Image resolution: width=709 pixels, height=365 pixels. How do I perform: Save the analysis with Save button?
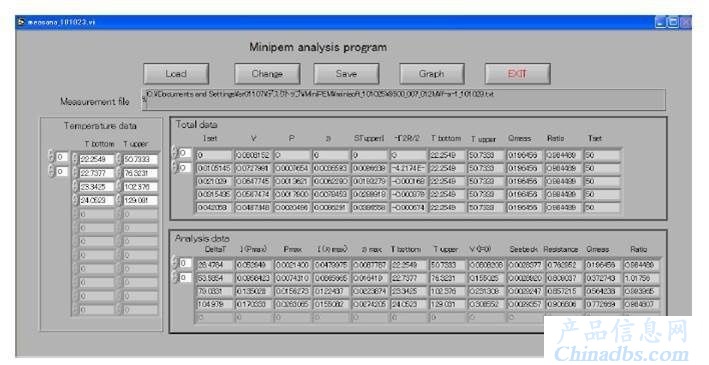(346, 74)
